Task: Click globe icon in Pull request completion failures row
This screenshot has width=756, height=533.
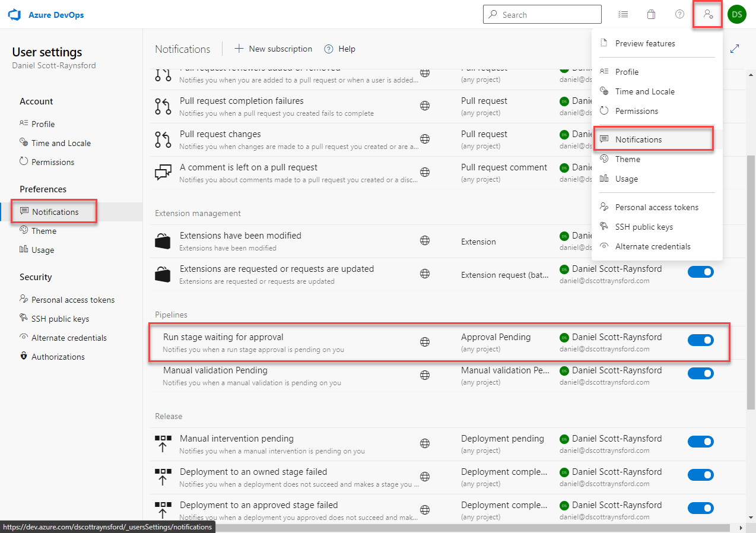Action: pyautogui.click(x=425, y=106)
